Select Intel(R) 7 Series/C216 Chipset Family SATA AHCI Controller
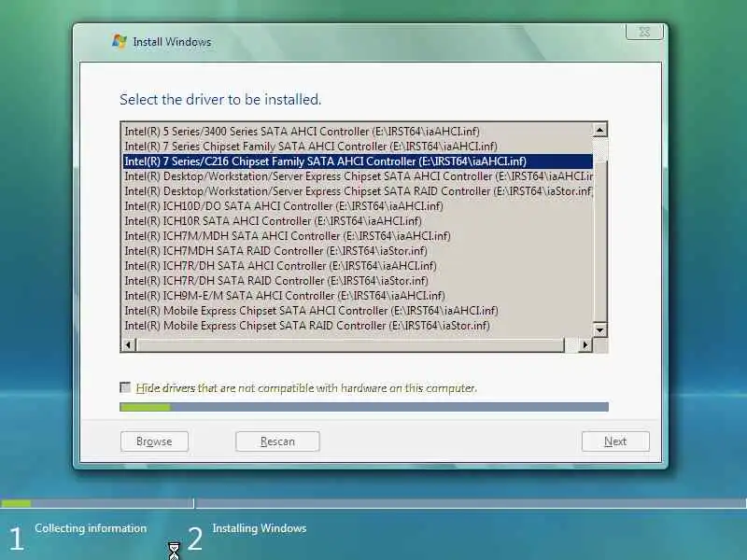The image size is (747, 560). tap(358, 161)
